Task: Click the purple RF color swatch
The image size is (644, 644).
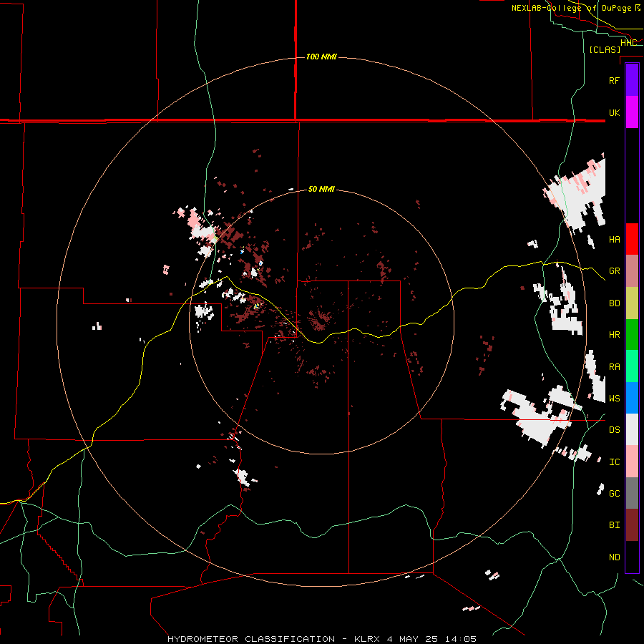Action: [x=632, y=80]
